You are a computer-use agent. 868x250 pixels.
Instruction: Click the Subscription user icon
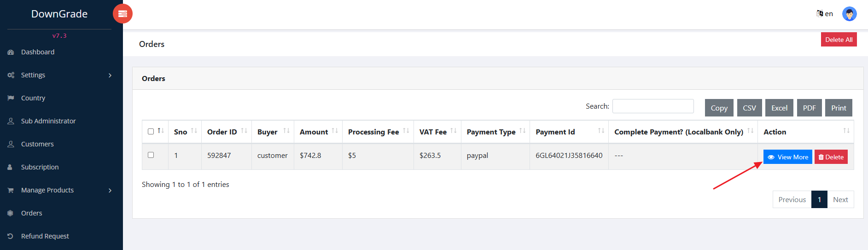[10, 167]
